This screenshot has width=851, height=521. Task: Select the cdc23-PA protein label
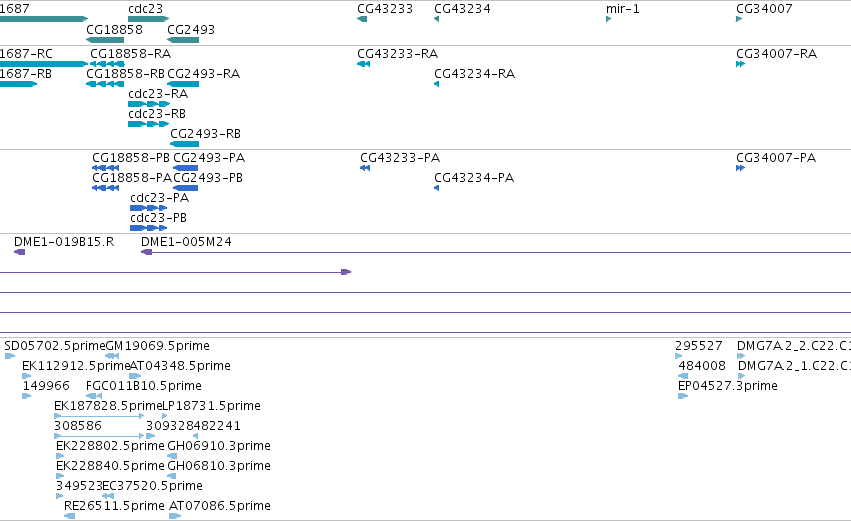pyautogui.click(x=160, y=198)
